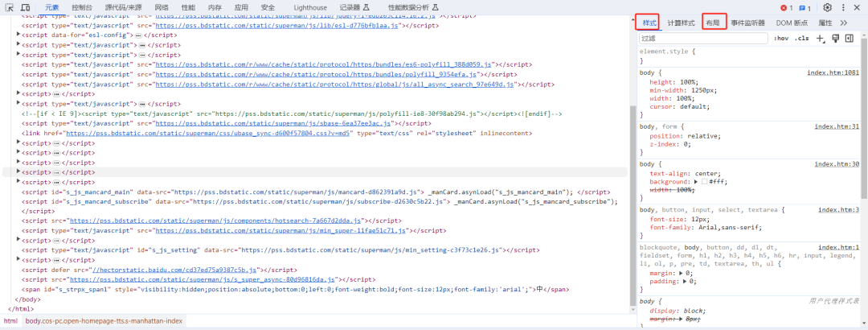Open DevTools settings gear

click(x=827, y=7)
